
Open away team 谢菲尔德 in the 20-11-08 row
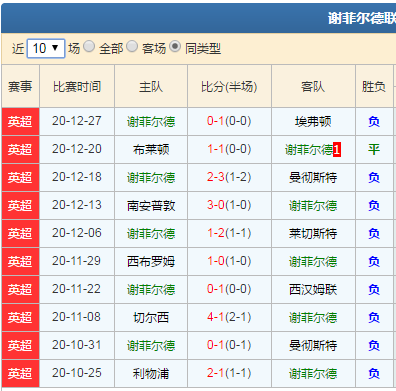pyautogui.click(x=313, y=318)
